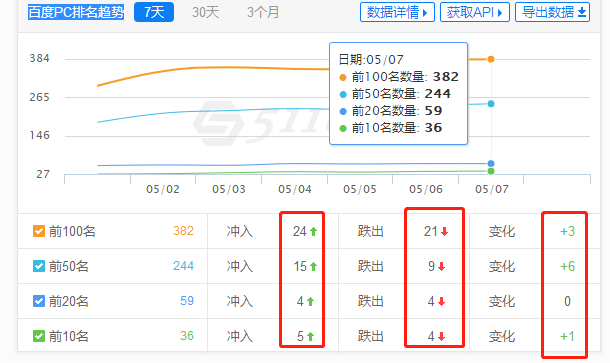Click the orange dot in tooltip legend
The height and width of the screenshot is (363, 610).
(343, 77)
